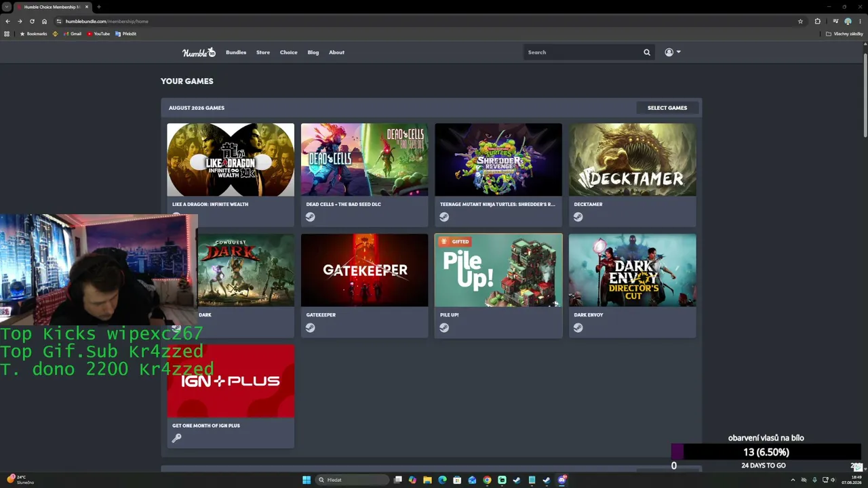868x488 pixels.
Task: Open the browser home page button
Action: coord(44,21)
